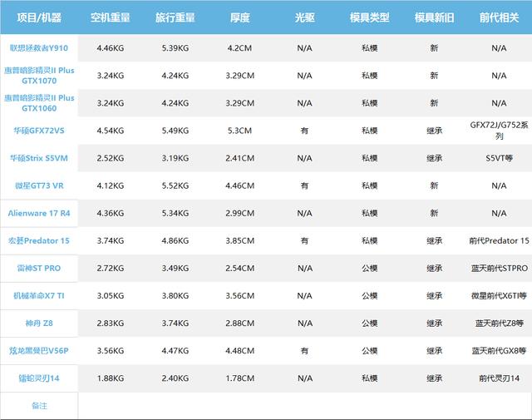532x420 pixels.
Task: Click the 模具新旧 column header
Action: (434, 17)
